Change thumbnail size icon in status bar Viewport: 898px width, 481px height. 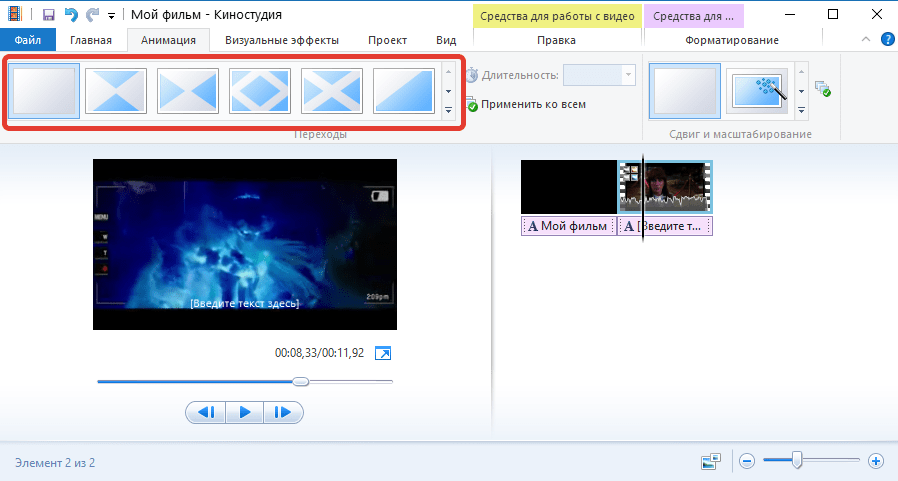tap(711, 461)
